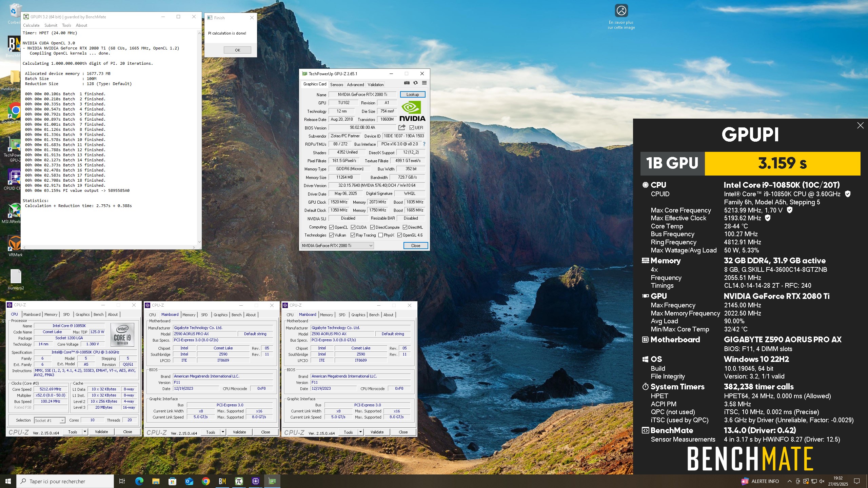Click the ALERTE INFO taskbar widget
868x488 pixels.
coord(759,481)
